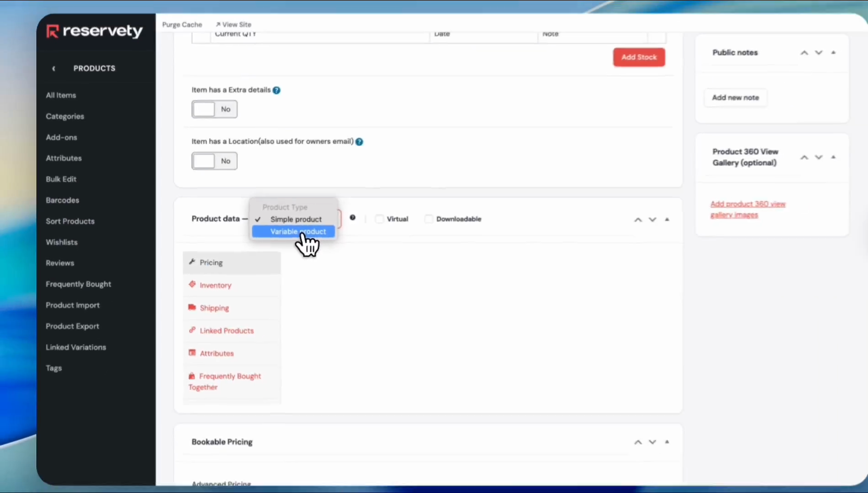Click help icon beside Location label
868x493 pixels.
(360, 142)
